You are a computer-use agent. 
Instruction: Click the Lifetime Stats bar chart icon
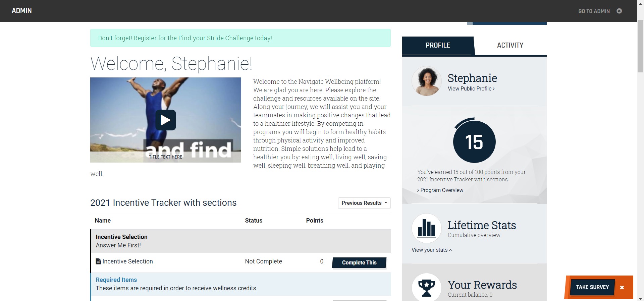pos(427,228)
